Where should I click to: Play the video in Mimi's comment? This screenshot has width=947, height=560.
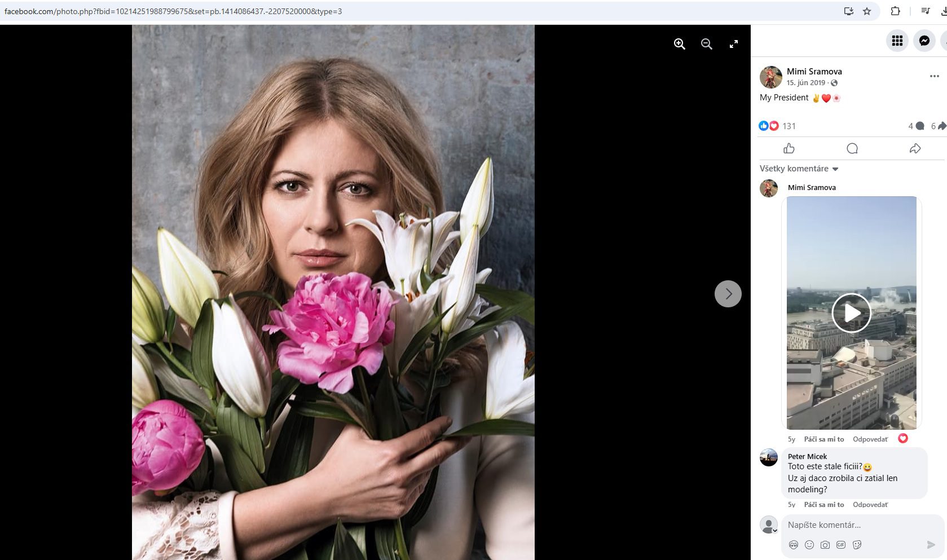[x=851, y=313]
